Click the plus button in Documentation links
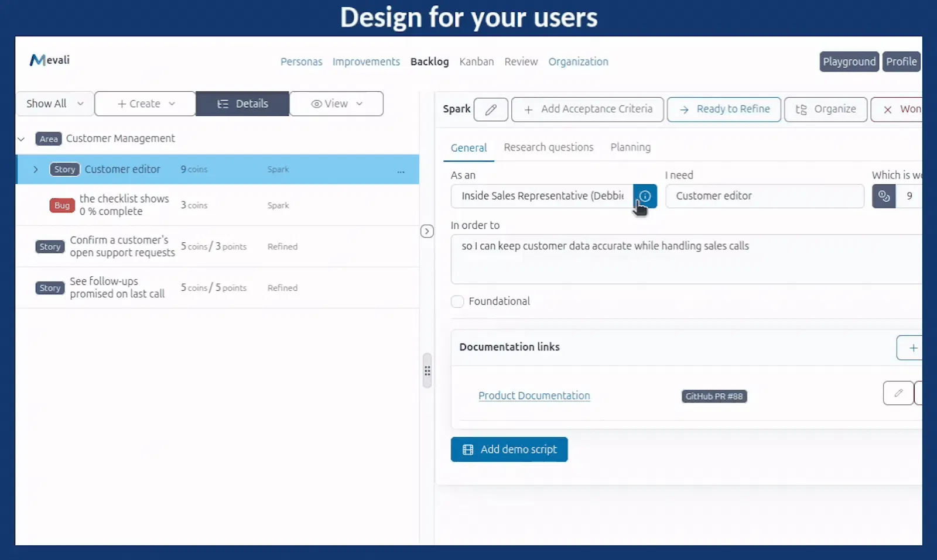Screen dimensions: 937x560 coord(911,348)
